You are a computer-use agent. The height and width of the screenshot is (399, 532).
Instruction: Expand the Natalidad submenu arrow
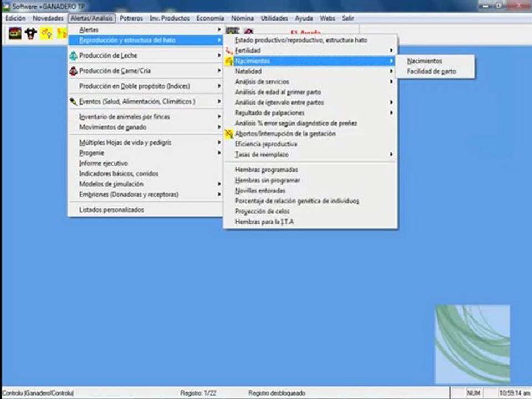tap(391, 71)
